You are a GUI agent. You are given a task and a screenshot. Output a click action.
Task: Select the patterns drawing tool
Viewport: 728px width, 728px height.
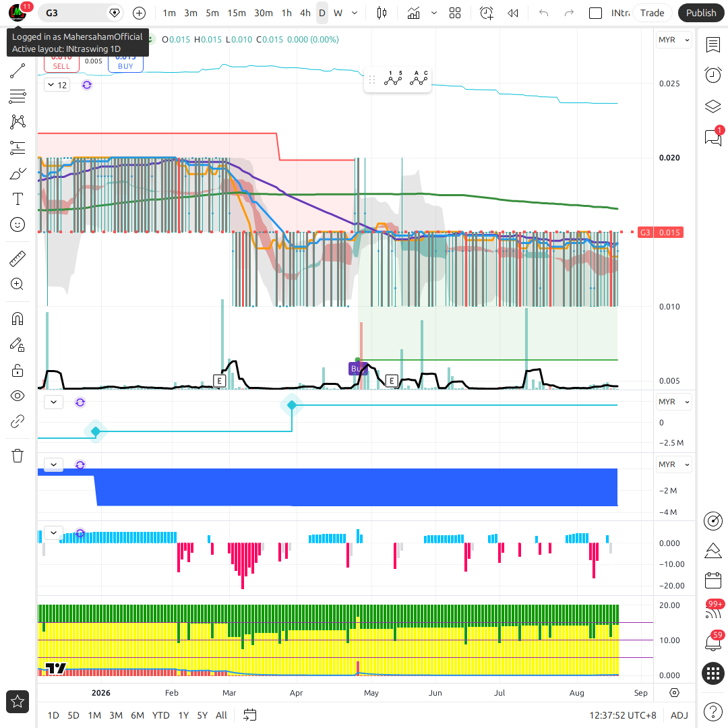[18, 122]
